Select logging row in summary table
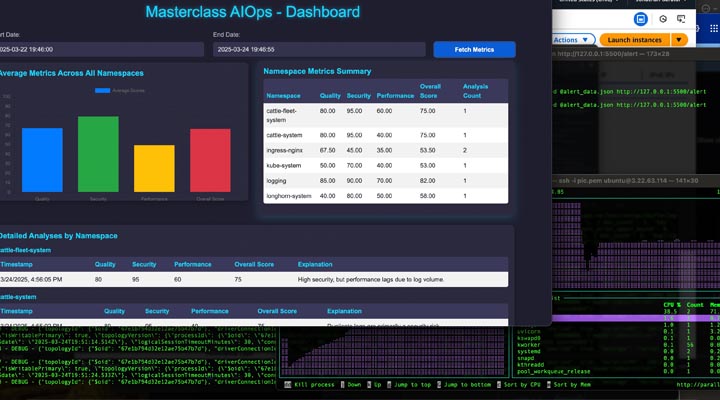 [x=386, y=180]
